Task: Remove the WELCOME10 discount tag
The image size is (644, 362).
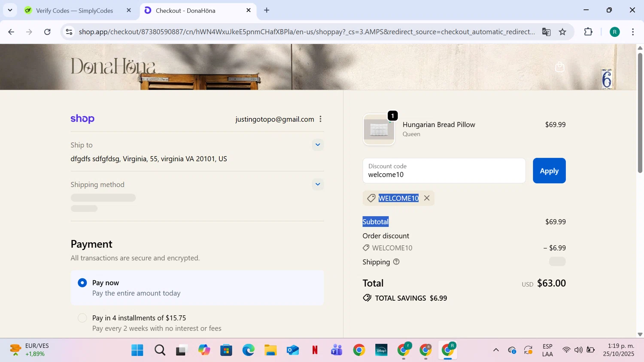Action: [x=427, y=198]
